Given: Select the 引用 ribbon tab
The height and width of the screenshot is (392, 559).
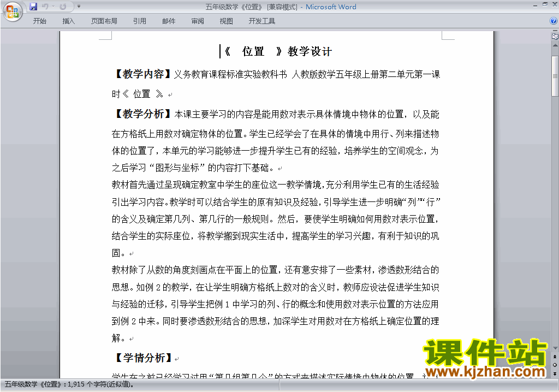Looking at the screenshot, I should tap(139, 21).
